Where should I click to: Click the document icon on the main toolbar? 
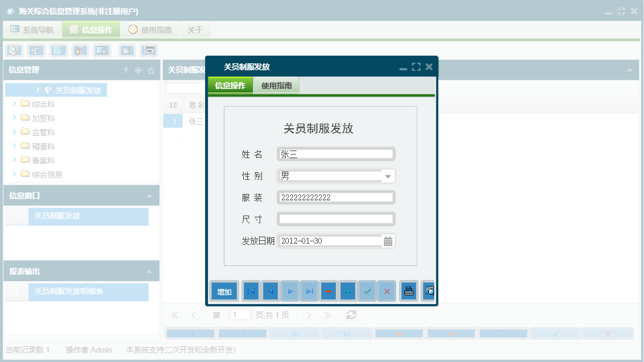click(x=57, y=50)
